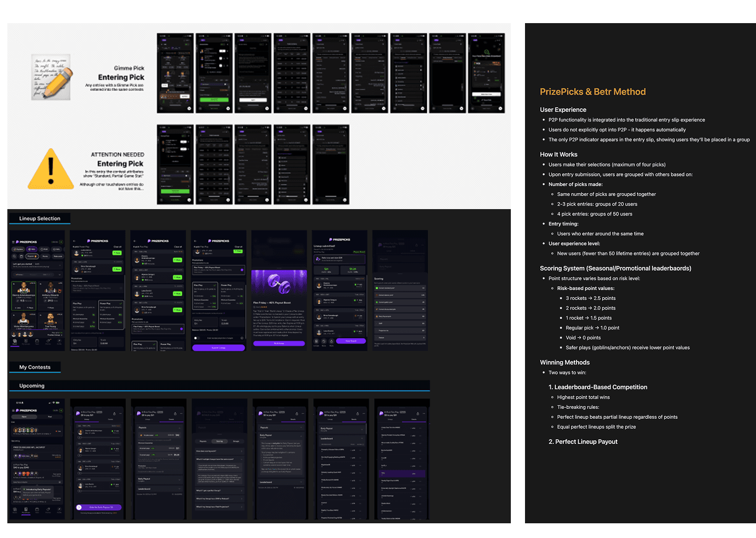Click the highlighted purple row in the full leaderboard list
Viewport: 756px width, 538px height.
point(402,473)
